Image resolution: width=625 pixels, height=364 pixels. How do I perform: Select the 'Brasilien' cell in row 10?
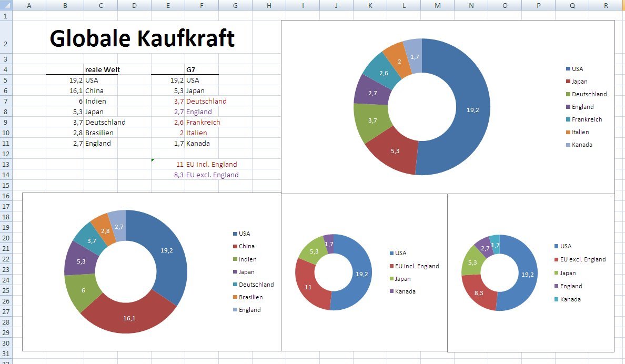coord(99,133)
